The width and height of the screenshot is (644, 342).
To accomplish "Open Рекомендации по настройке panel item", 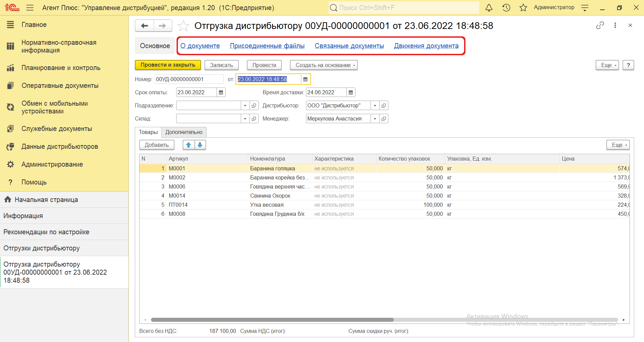I will (64, 232).
